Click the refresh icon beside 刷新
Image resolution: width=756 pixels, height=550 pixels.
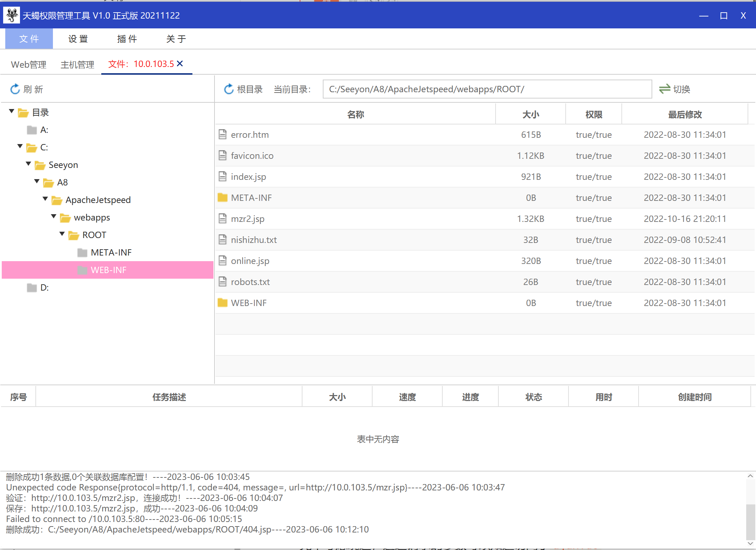pyautogui.click(x=15, y=89)
